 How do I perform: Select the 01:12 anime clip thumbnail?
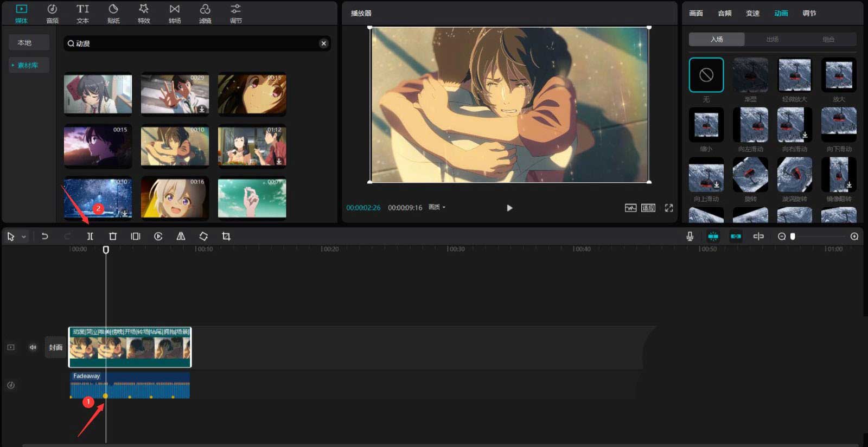click(252, 146)
